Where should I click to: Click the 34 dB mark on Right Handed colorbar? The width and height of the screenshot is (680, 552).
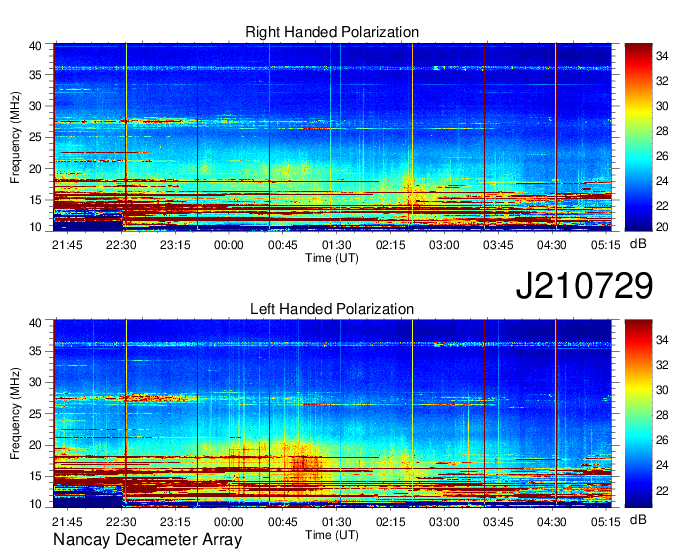662,56
